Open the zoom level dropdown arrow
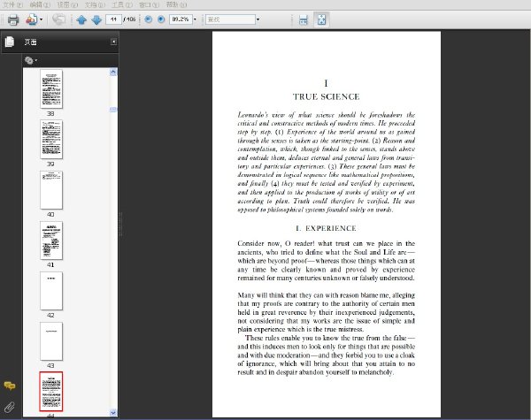This screenshot has height=420, width=531. click(x=195, y=19)
